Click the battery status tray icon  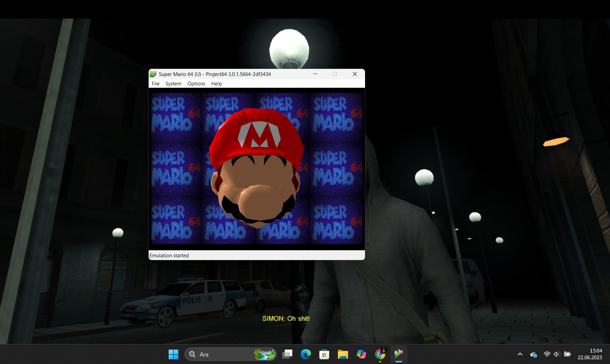(x=567, y=354)
